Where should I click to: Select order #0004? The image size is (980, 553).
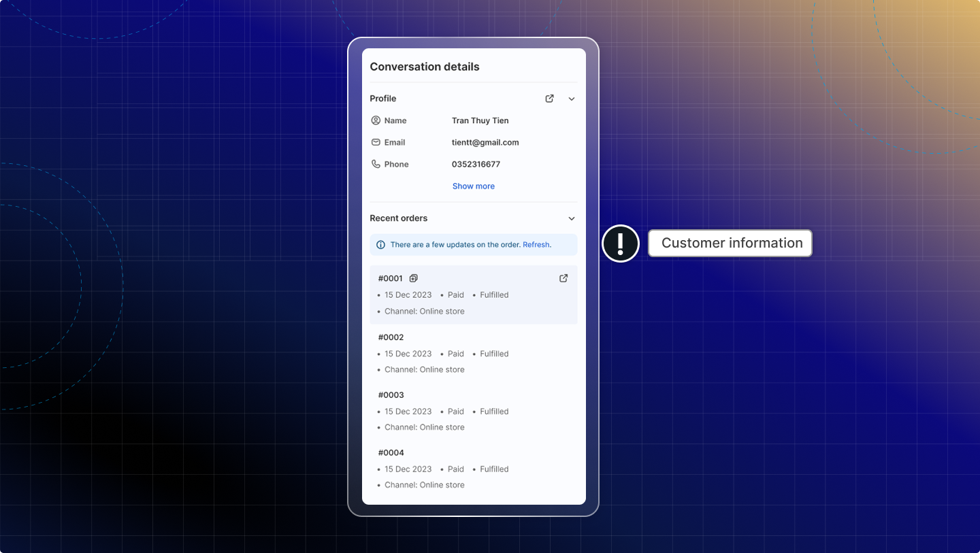(x=391, y=453)
